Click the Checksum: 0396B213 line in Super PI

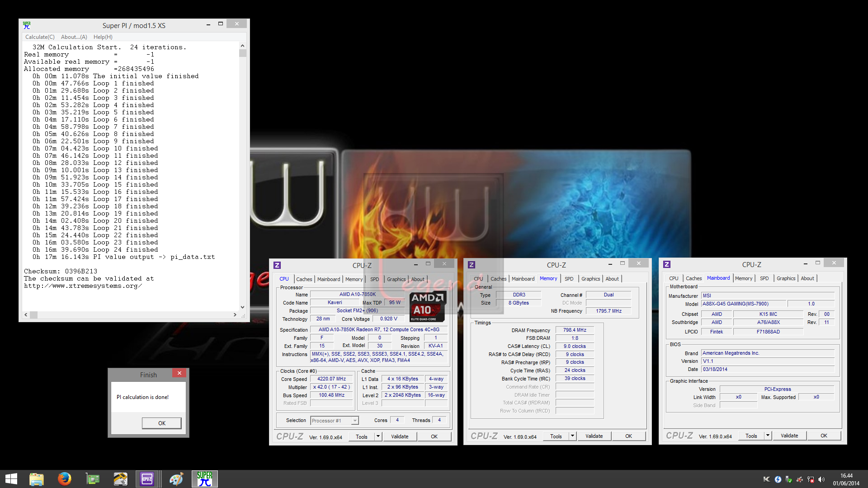click(61, 272)
